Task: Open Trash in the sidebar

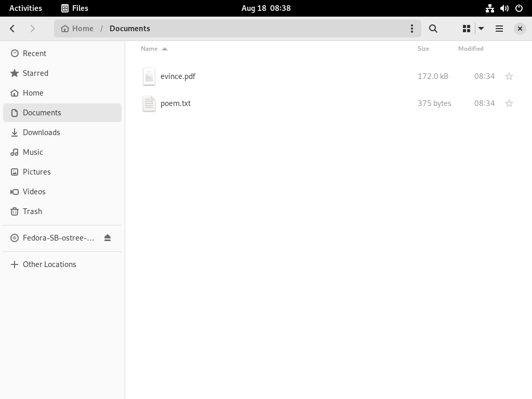Action: (62, 211)
